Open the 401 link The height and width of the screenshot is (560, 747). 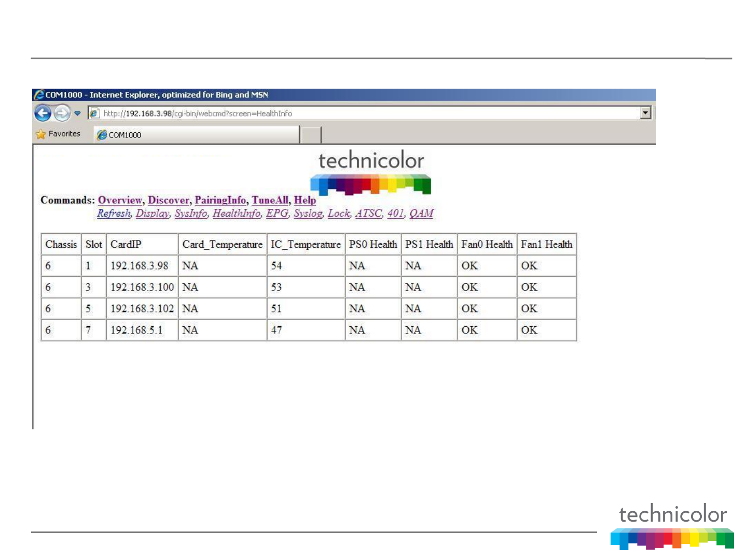tap(395, 213)
